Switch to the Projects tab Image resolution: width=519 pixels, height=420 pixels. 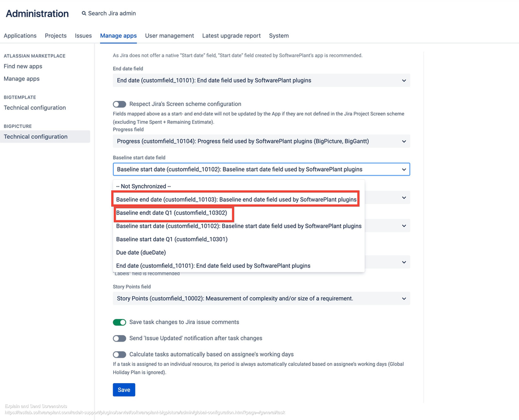pos(56,35)
